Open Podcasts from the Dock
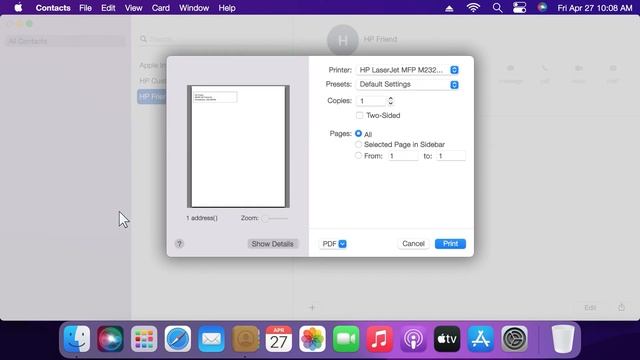The height and width of the screenshot is (360, 640). tap(413, 339)
